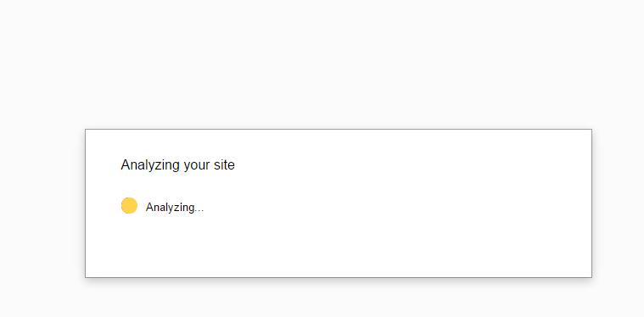Click the ellipsis after the Analyzing status

coord(199,211)
